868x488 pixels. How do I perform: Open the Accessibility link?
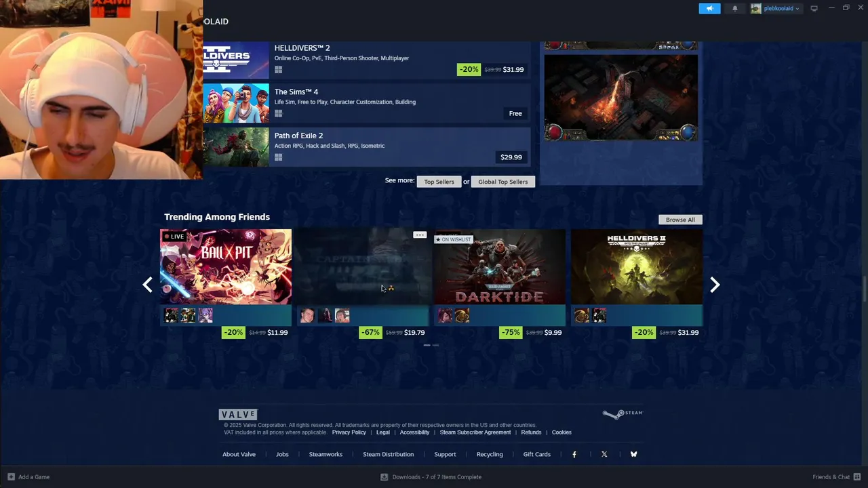point(414,432)
